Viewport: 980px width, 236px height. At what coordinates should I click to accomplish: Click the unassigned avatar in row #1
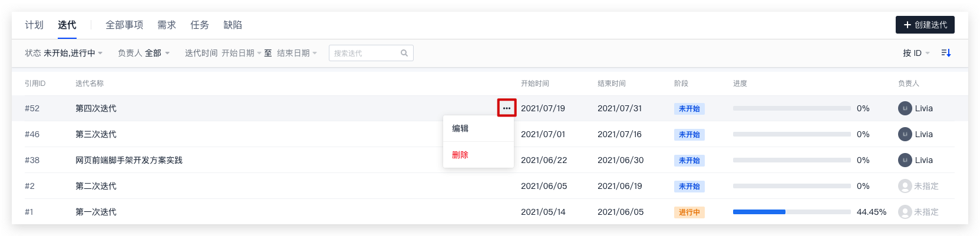point(905,212)
